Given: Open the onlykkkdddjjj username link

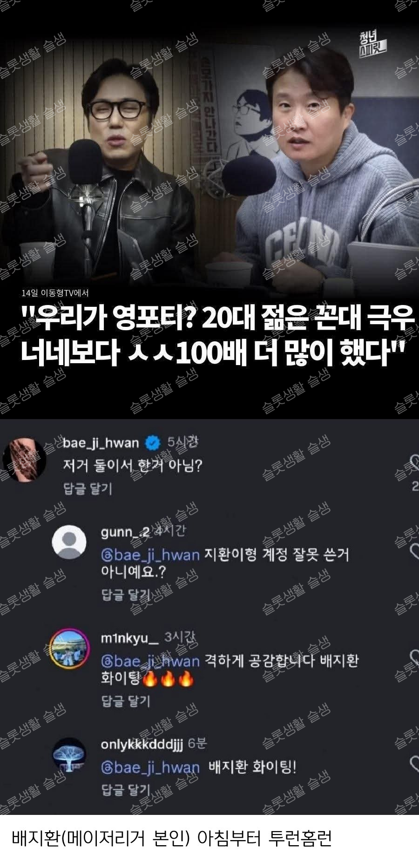Looking at the screenshot, I should tap(142, 744).
